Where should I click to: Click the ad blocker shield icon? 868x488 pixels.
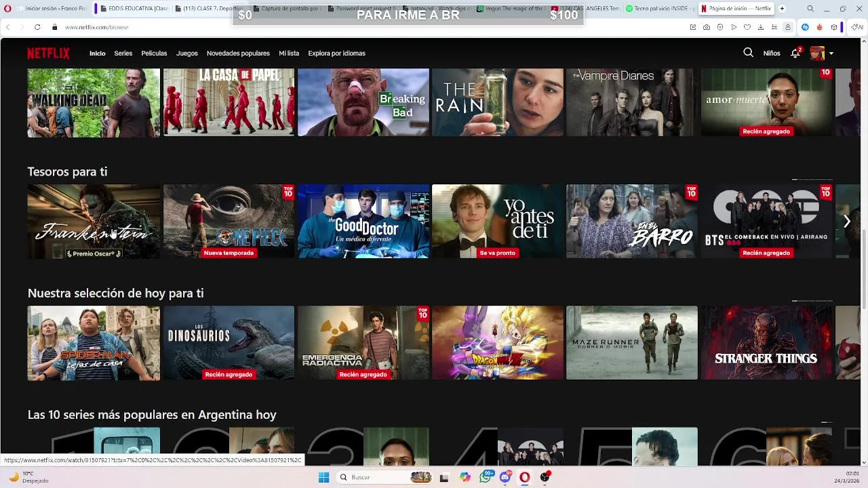(720, 27)
